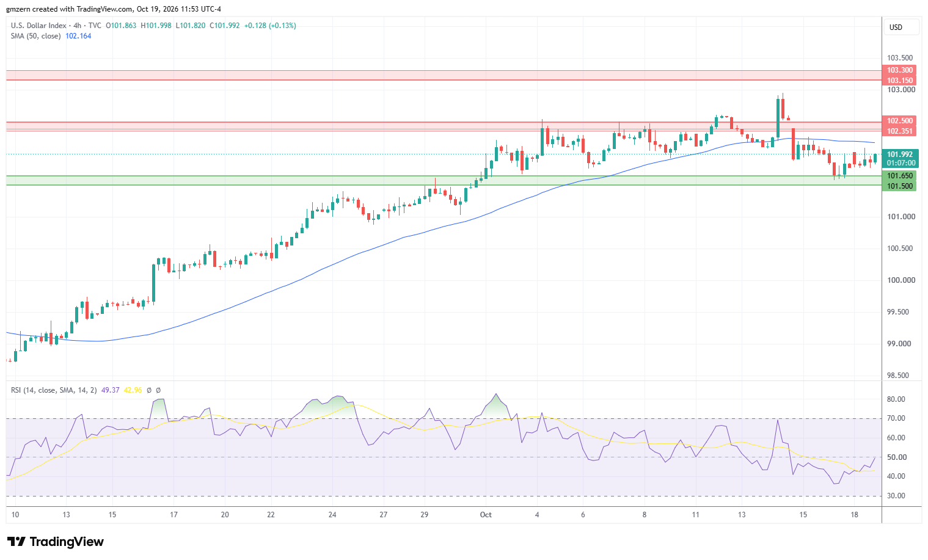Select the red 103.300 resistance price label
The image size is (928, 560).
pyautogui.click(x=900, y=70)
